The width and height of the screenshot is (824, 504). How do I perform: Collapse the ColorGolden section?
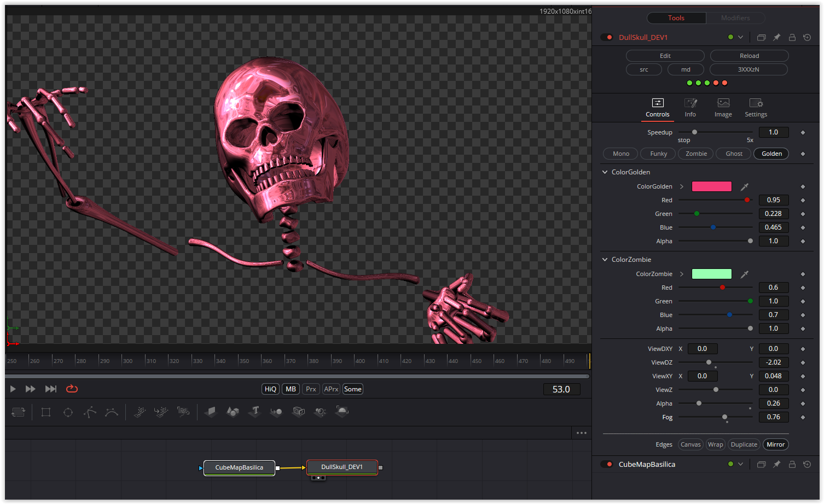605,172
